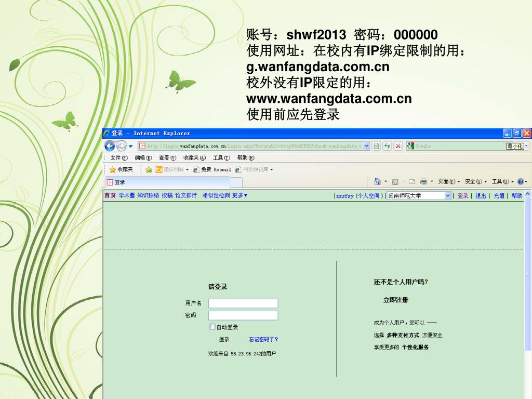
Task: Open the 编辑(E) menu
Action: click(143, 158)
